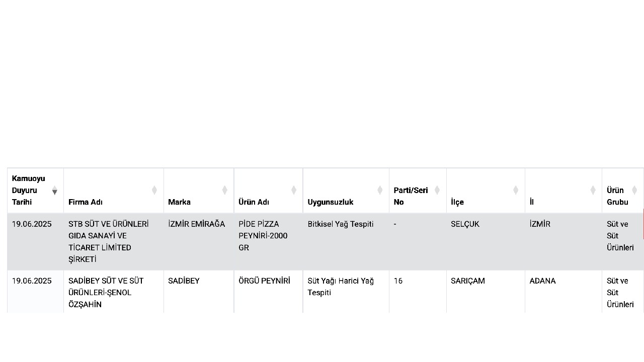
Task: Toggle sorting on Marka column icon
Action: click(225, 190)
